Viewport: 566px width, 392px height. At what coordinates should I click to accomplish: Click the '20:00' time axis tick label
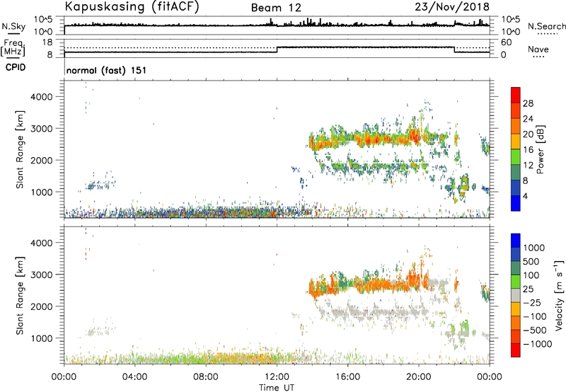[419, 377]
